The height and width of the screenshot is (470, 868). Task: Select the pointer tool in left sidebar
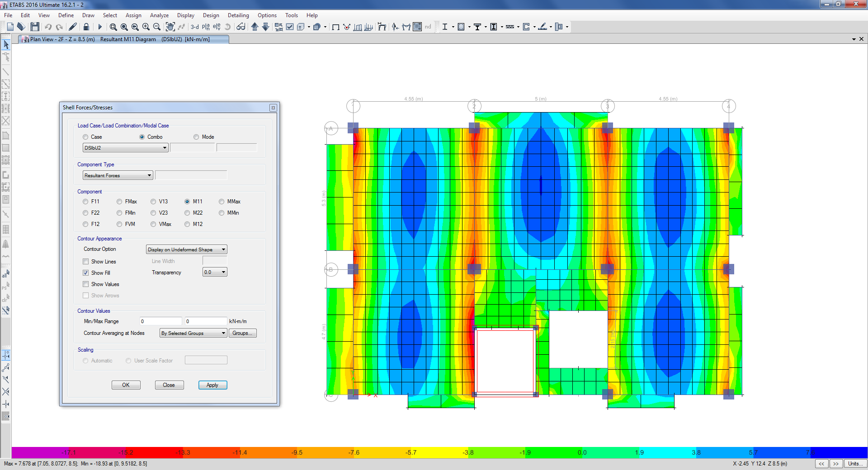6,45
